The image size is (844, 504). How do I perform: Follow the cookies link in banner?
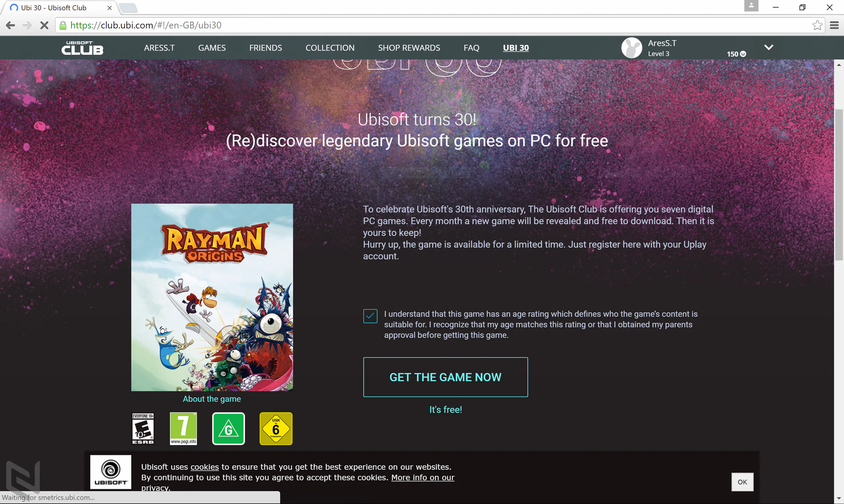[204, 467]
